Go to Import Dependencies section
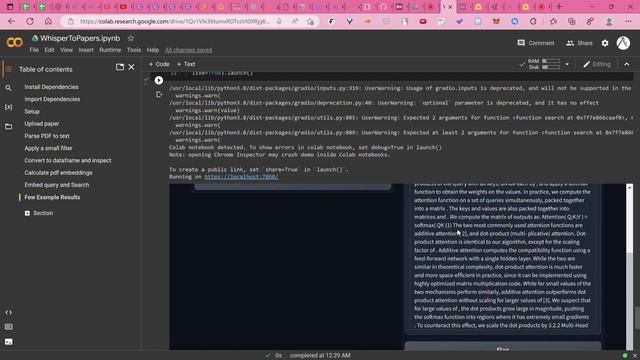Screen dimensions: 640x360 click(x=52, y=99)
